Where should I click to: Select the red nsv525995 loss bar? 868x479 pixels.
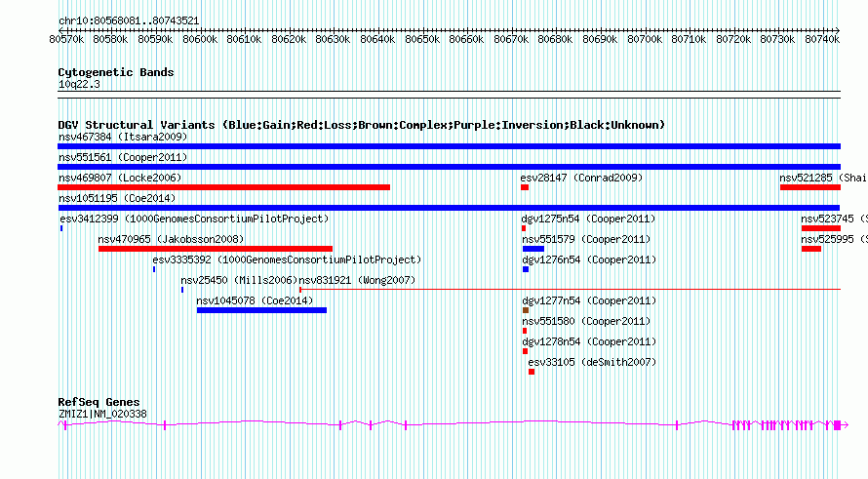(x=811, y=249)
